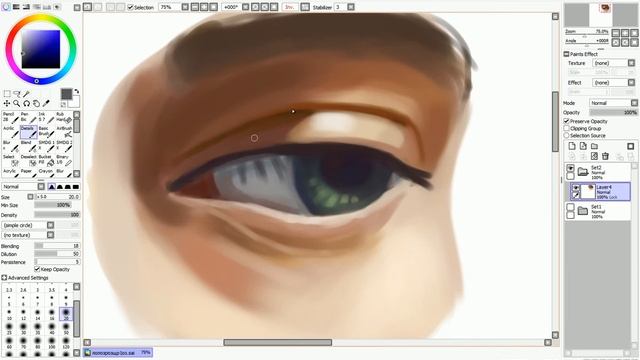Viewport: 640px width, 360px height.
Task: Click the foreground color swatch
Action: [66, 93]
